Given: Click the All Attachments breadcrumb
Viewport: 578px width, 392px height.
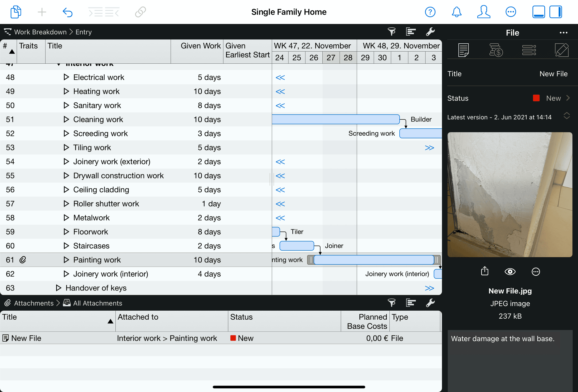Looking at the screenshot, I should click(97, 303).
